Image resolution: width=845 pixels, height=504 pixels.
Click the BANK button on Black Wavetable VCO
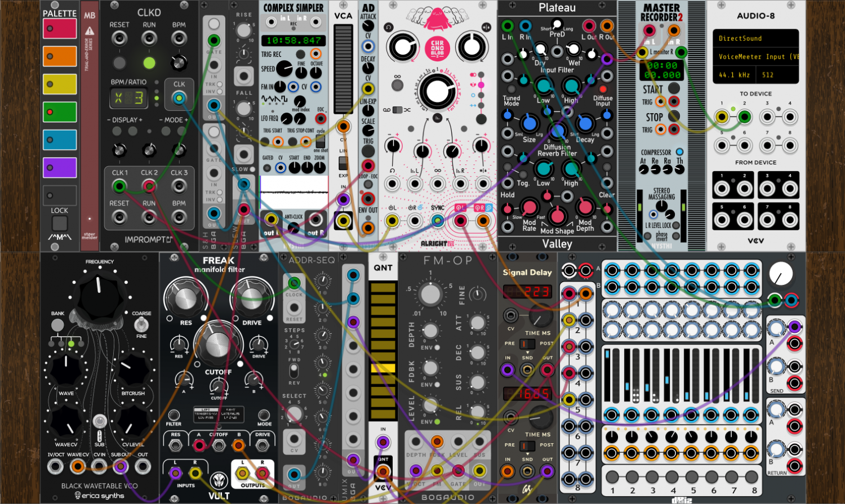point(57,325)
